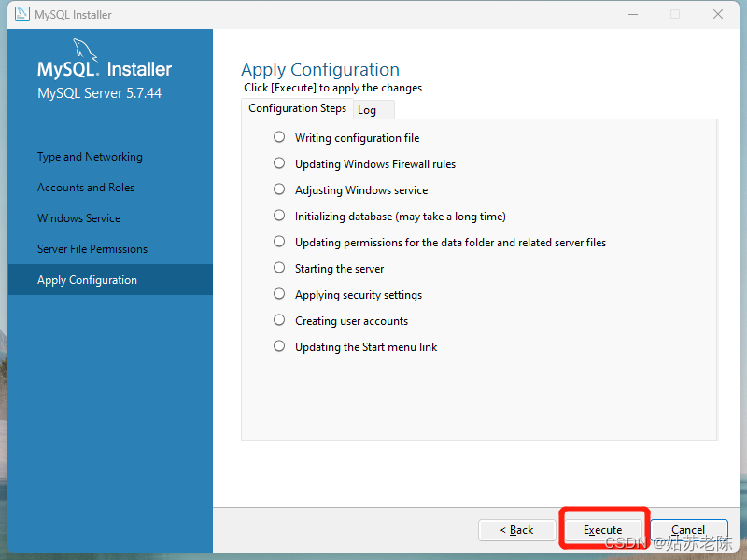747x560 pixels.
Task: Click the 'Updating the Start menu link' text
Action: coord(366,347)
